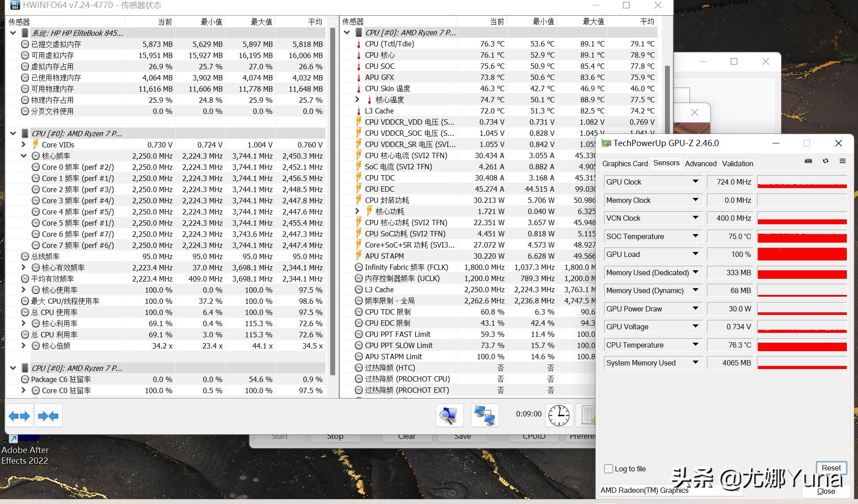Click the clock reset timer icon

559,416
